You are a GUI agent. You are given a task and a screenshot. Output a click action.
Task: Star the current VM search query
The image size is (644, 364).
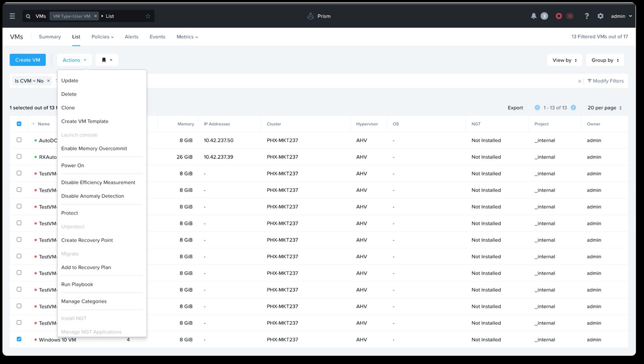pos(148,16)
